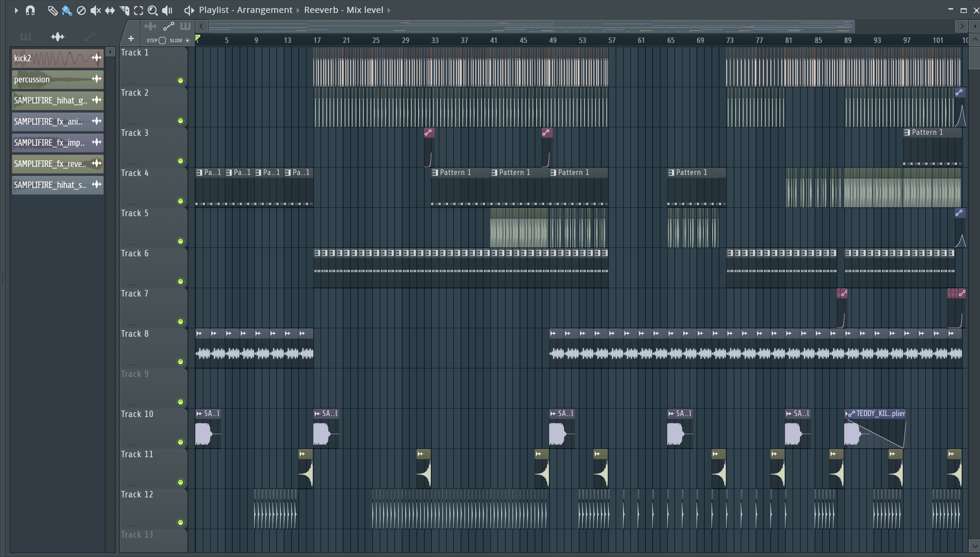Click the pink automation clip icon at bar 32 on Track 3

428,133
